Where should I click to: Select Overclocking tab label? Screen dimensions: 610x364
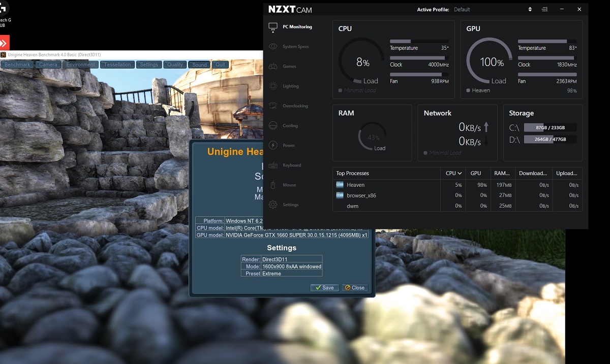(295, 106)
